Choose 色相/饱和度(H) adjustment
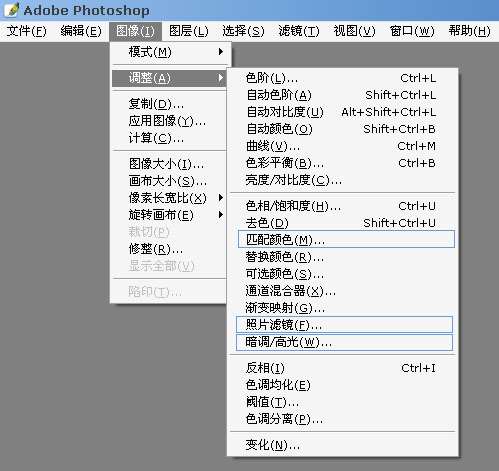Screen dimensions: 499x471 click(343, 206)
